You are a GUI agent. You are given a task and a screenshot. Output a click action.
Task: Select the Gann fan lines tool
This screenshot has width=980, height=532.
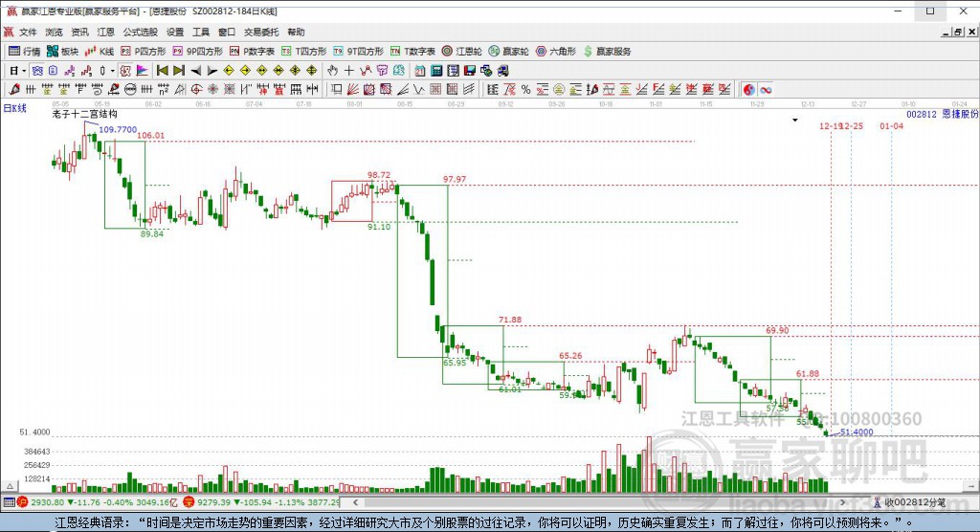point(352,89)
